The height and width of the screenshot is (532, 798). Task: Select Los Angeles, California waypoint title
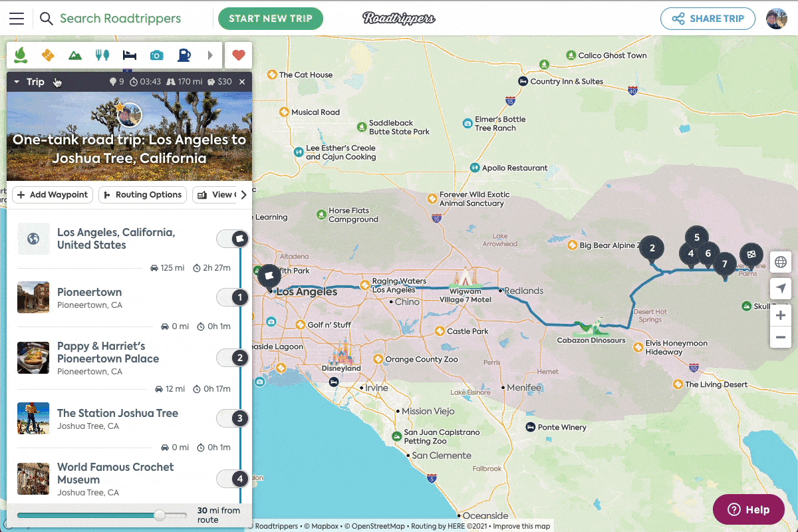click(116, 239)
